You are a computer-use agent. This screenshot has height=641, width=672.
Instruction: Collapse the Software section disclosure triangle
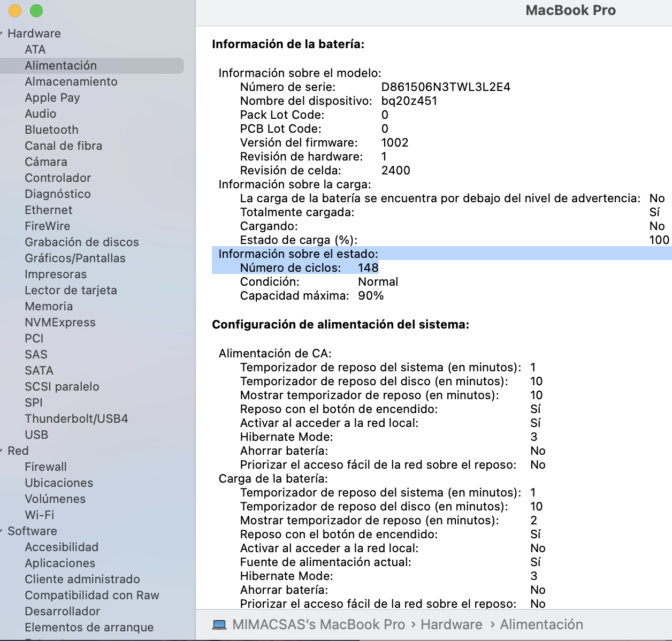[x=2, y=531]
